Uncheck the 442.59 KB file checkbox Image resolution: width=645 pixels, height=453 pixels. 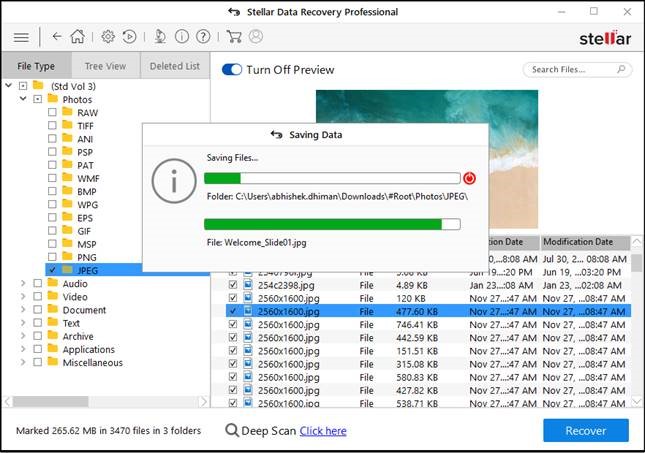tap(233, 337)
